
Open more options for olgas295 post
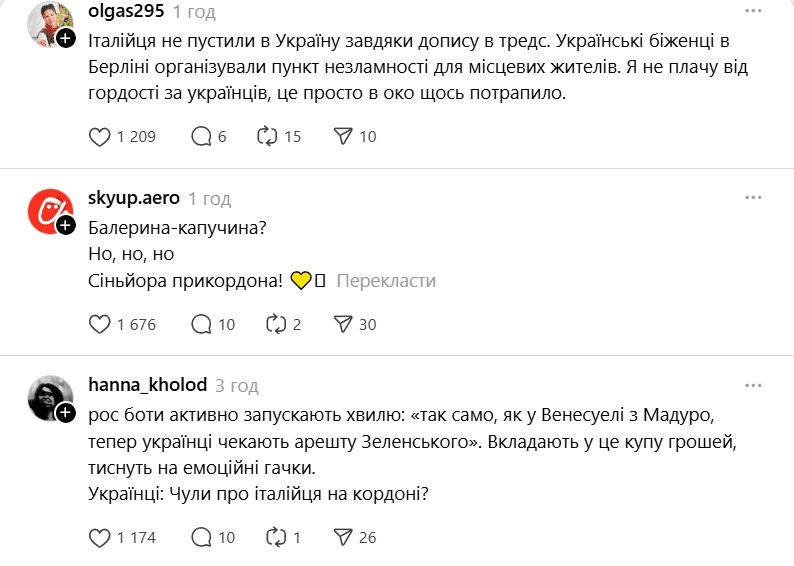pos(753,10)
